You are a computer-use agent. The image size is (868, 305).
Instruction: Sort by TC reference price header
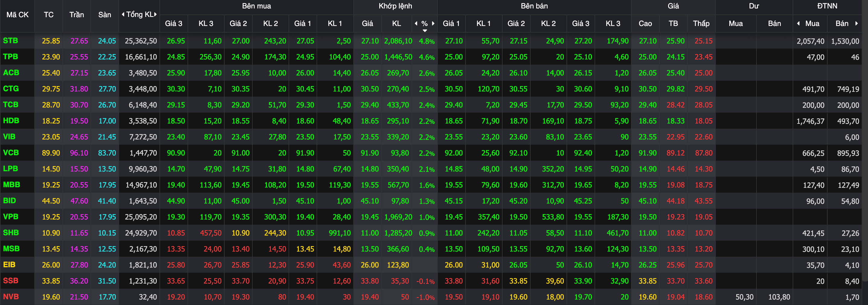tap(49, 14)
